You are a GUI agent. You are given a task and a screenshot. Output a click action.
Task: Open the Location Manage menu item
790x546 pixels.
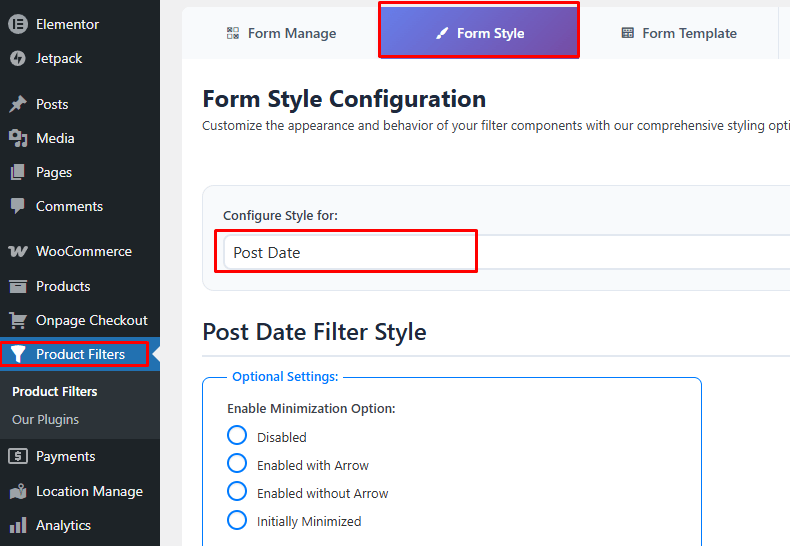pyautogui.click(x=80, y=491)
